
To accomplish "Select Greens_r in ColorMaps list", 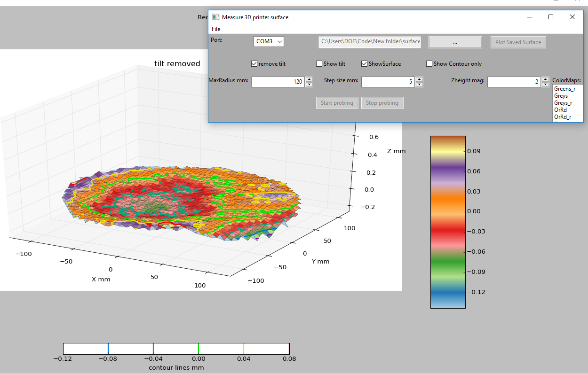I will [564, 89].
